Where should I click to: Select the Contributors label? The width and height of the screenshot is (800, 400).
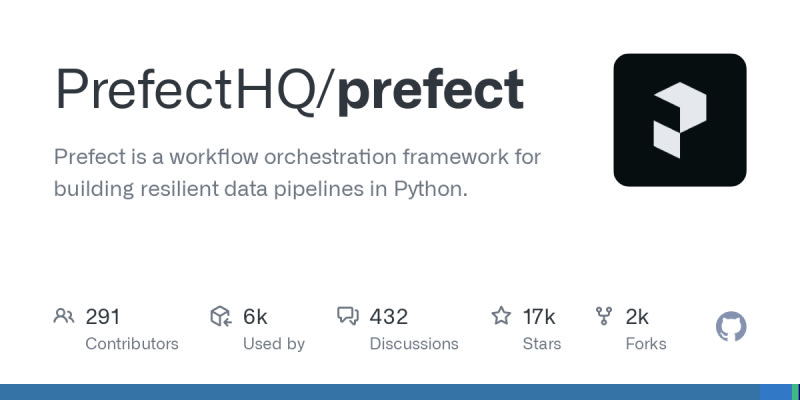(132, 343)
